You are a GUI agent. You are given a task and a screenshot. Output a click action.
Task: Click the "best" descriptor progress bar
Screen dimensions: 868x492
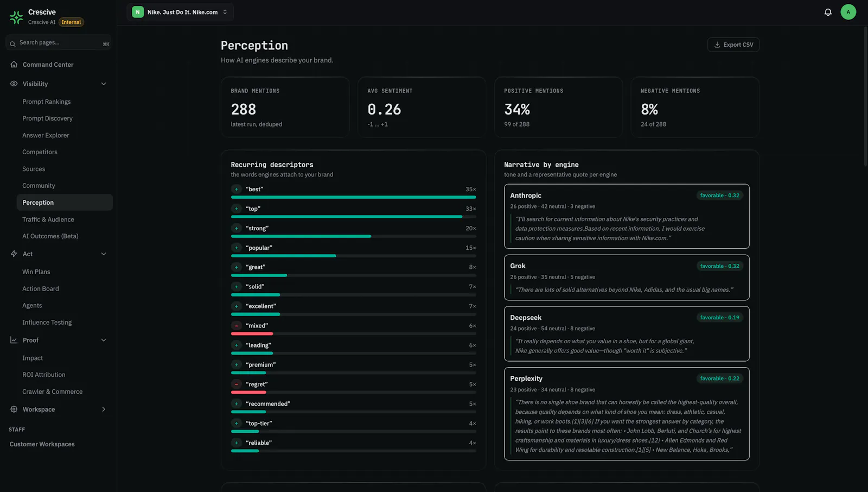tap(353, 197)
